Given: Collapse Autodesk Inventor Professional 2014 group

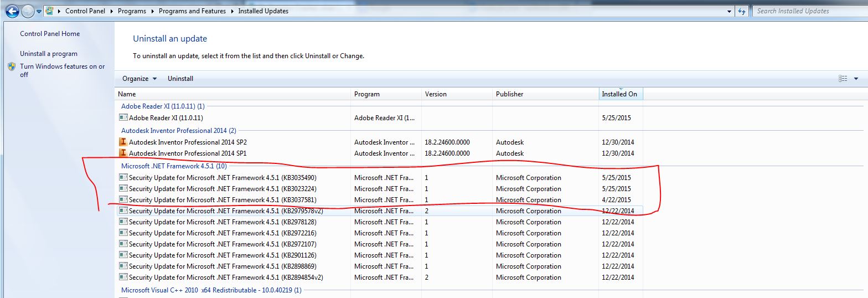Looking at the screenshot, I should click(178, 131).
